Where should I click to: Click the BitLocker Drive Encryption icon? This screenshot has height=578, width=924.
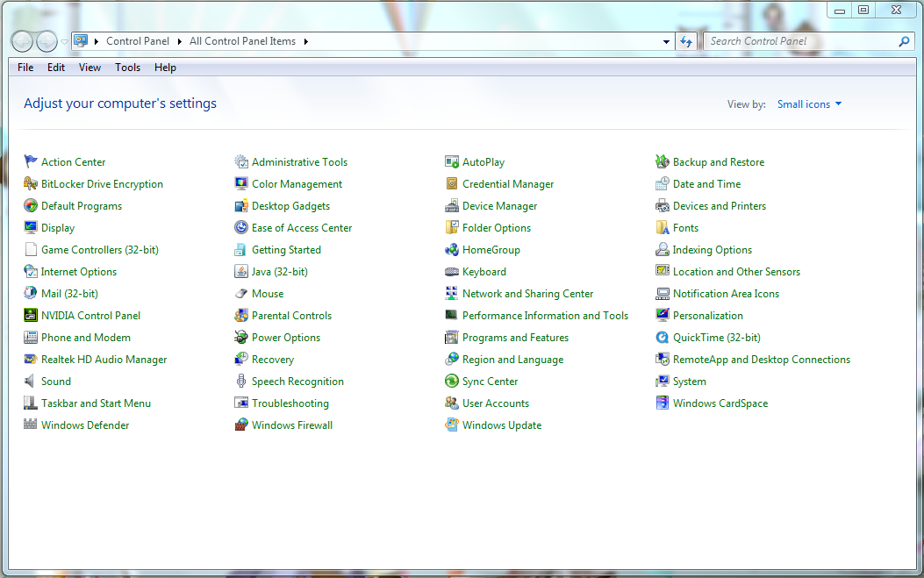click(x=31, y=183)
